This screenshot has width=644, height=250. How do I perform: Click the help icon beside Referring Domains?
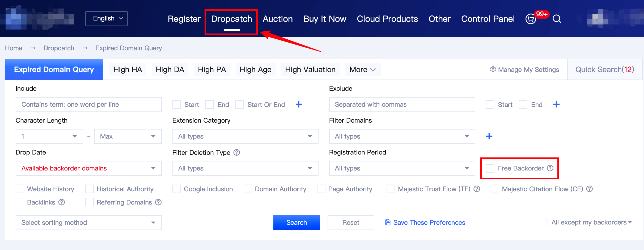(158, 202)
